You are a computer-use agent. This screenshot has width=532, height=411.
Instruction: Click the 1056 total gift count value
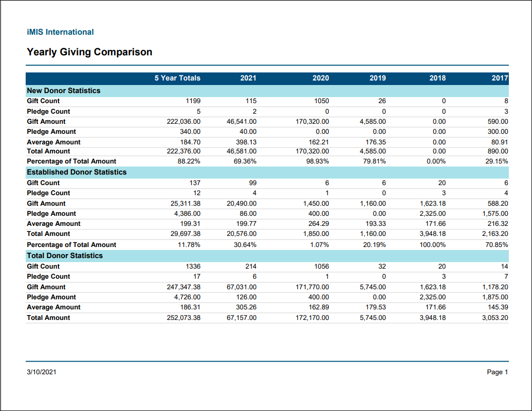coord(322,266)
